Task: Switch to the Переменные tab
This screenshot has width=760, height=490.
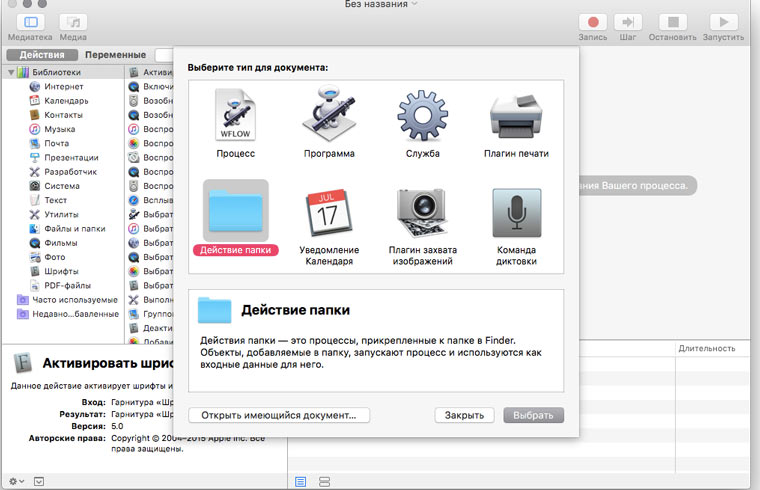Action: pyautogui.click(x=115, y=55)
